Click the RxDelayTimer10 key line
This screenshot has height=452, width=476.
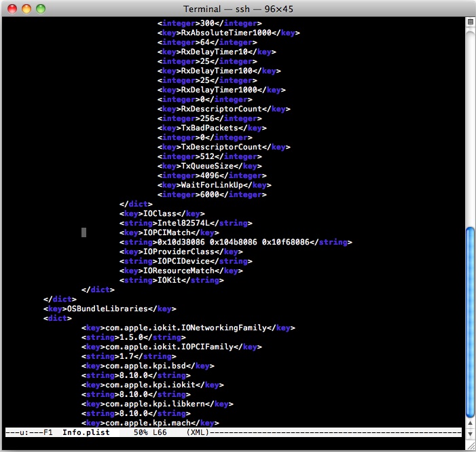point(217,52)
